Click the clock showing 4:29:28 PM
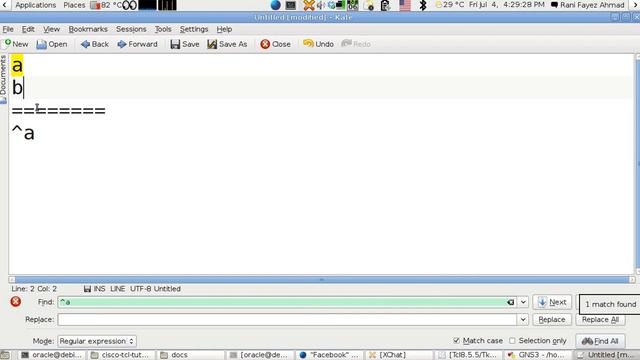The width and height of the screenshot is (640, 360). coord(507,5)
